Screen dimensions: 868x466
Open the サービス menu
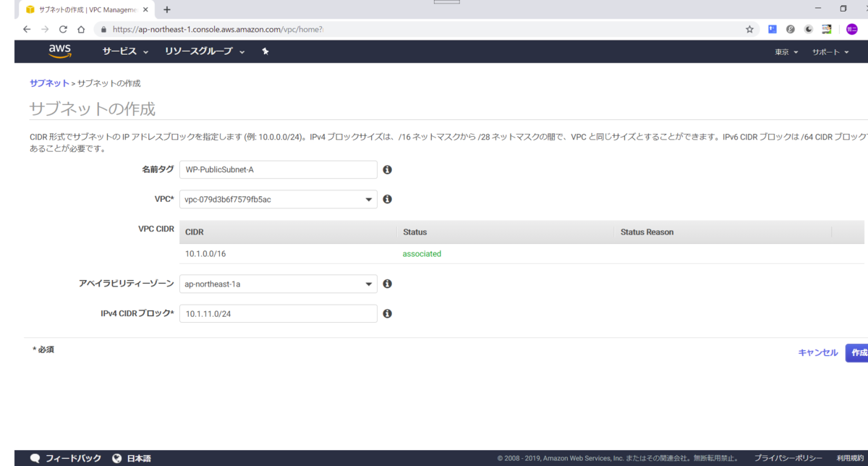point(125,51)
